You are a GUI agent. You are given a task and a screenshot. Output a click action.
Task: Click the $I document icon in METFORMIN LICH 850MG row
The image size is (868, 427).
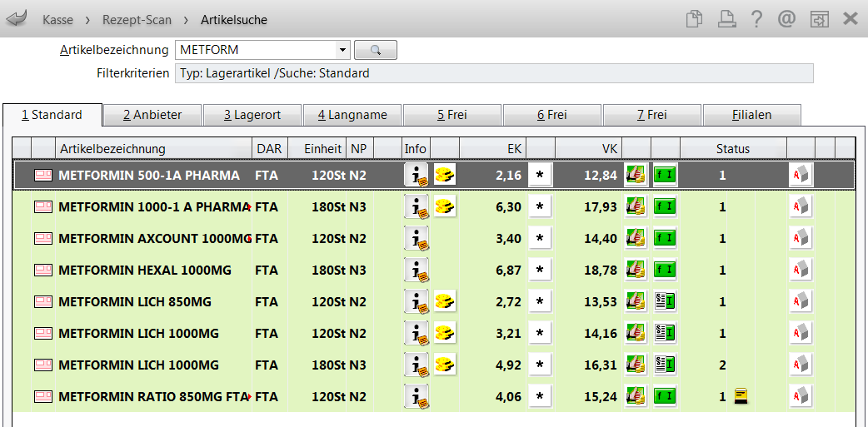click(666, 301)
